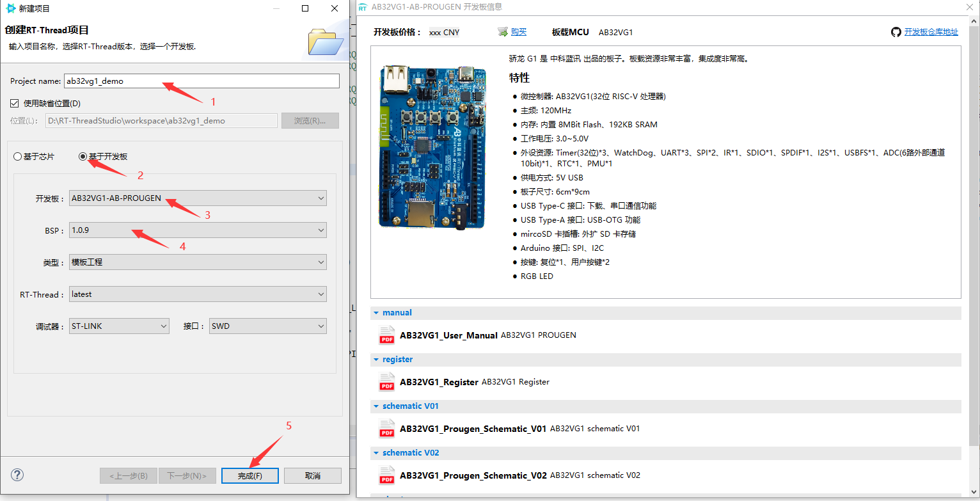Maximize the 新建项目 dialog
The height and width of the screenshot is (501, 980).
click(x=305, y=8)
